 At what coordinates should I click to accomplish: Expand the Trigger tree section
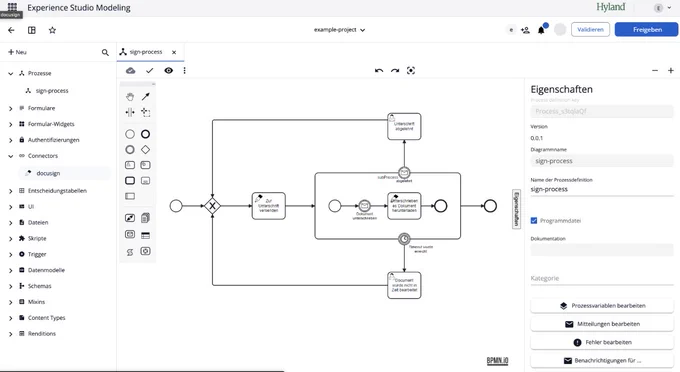pos(11,255)
